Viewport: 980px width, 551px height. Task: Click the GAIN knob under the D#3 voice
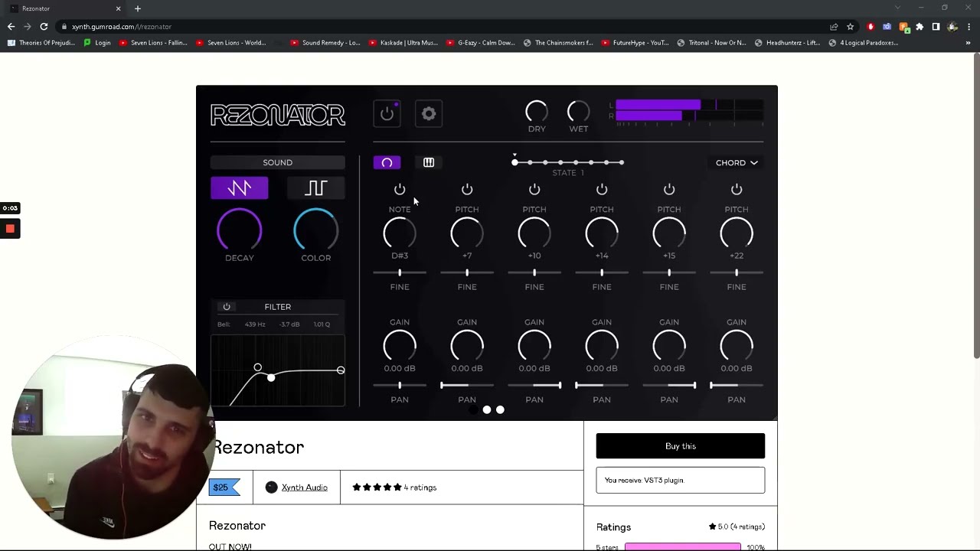coord(400,347)
